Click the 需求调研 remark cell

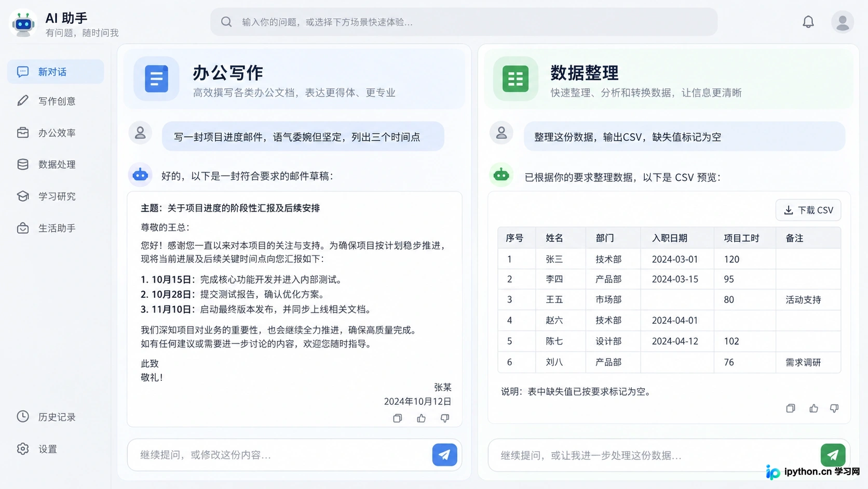coord(803,362)
